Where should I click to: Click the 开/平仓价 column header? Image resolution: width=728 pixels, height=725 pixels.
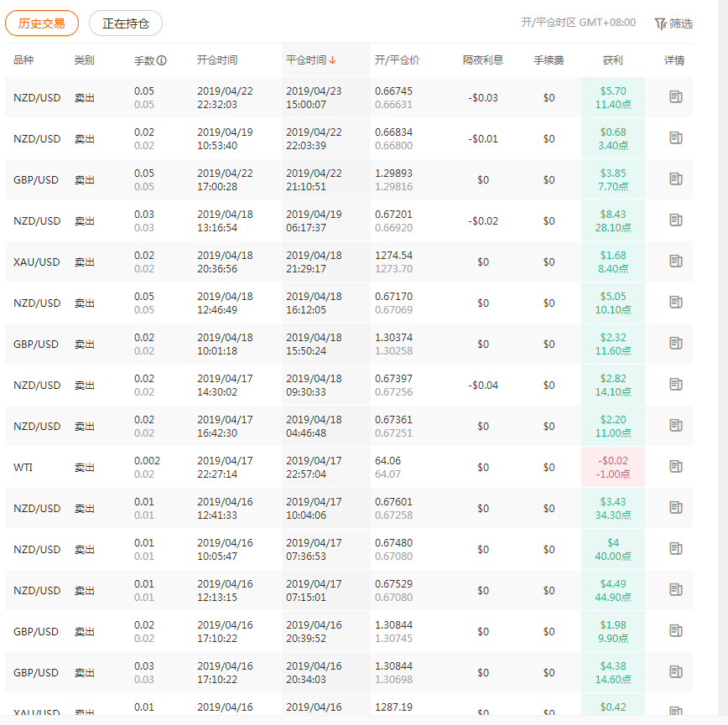(397, 60)
